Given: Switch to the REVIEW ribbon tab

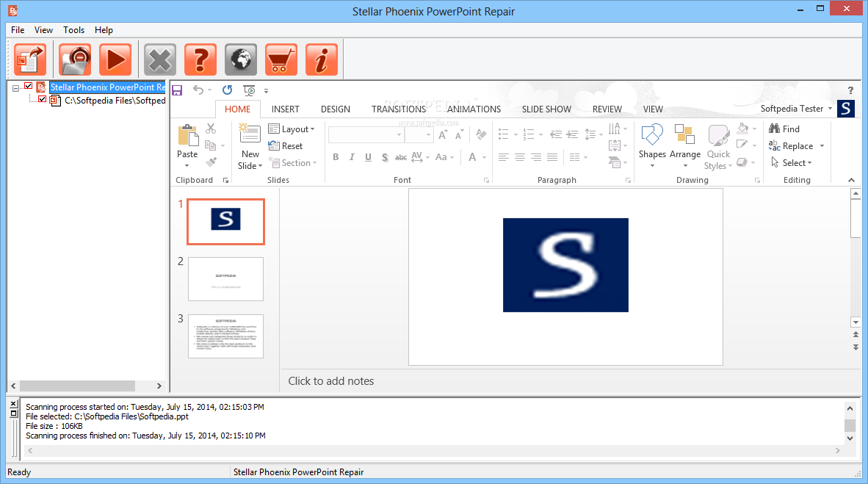Looking at the screenshot, I should (x=607, y=109).
